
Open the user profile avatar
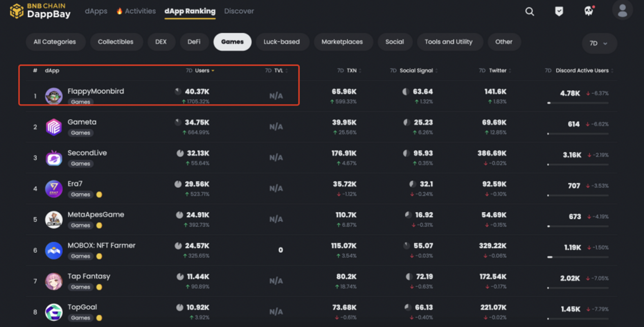click(622, 11)
